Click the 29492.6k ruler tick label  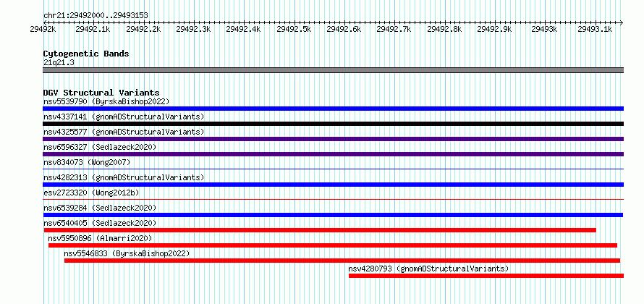(x=344, y=29)
